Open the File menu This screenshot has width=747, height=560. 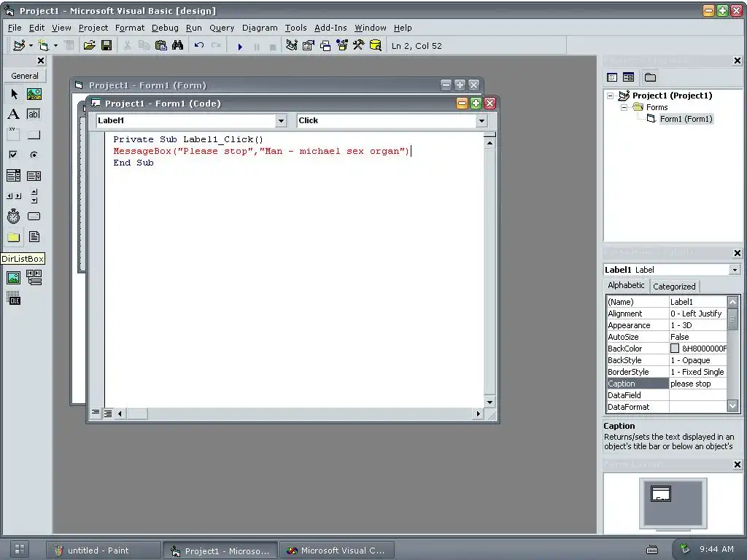coord(15,28)
